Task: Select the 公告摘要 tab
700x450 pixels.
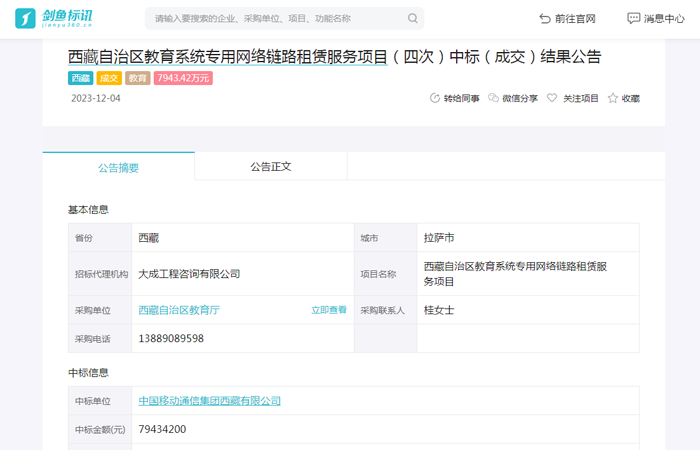Action: (x=118, y=167)
